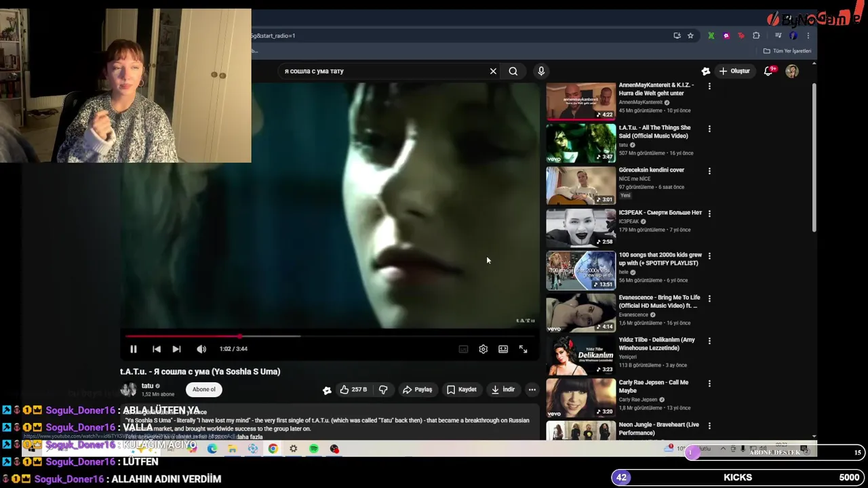The height and width of the screenshot is (488, 868).
Task: Open player settings gear
Action: coord(483,349)
